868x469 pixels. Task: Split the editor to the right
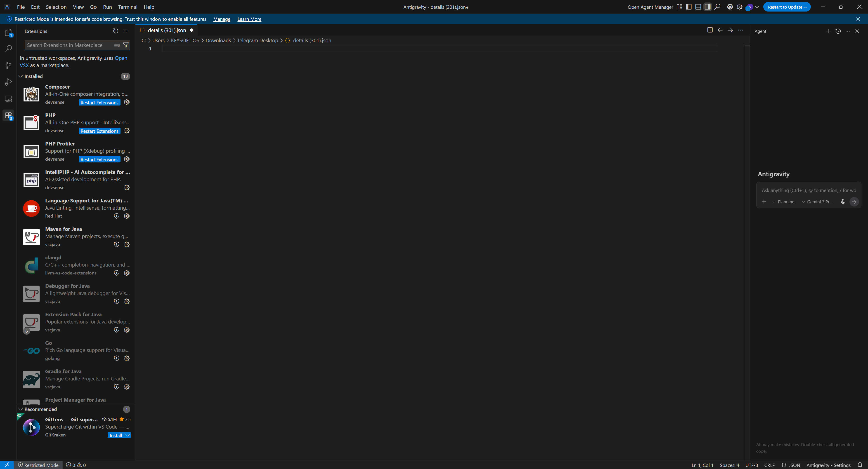point(710,30)
